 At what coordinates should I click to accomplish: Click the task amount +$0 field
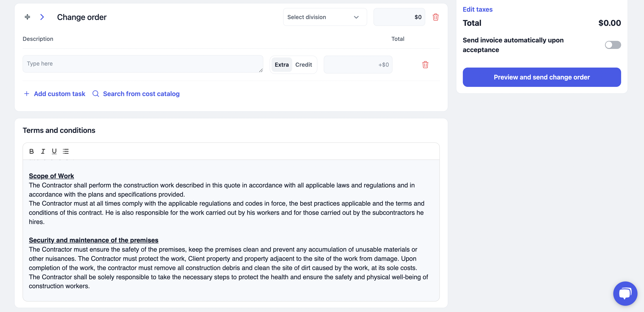[358, 65]
